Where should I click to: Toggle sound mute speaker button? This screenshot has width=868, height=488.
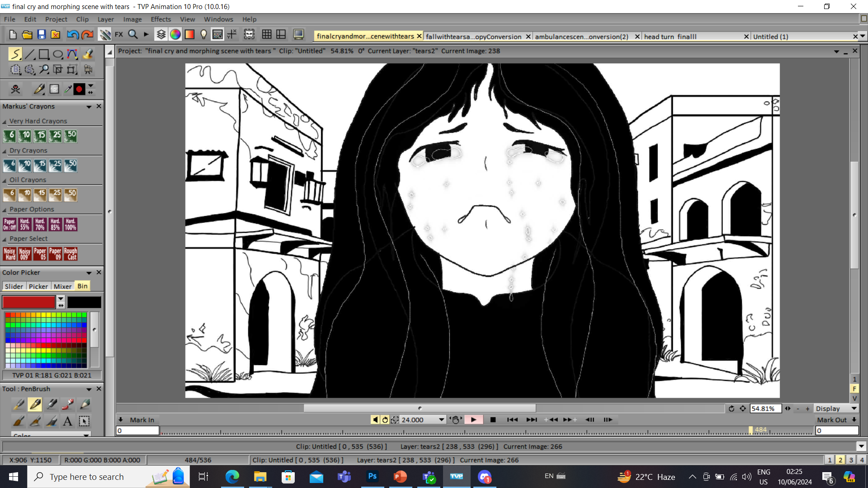(x=375, y=420)
